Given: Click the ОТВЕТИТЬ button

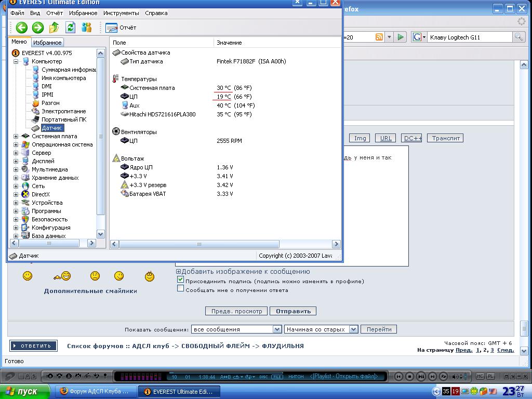Looking at the screenshot, I should coord(33,345).
